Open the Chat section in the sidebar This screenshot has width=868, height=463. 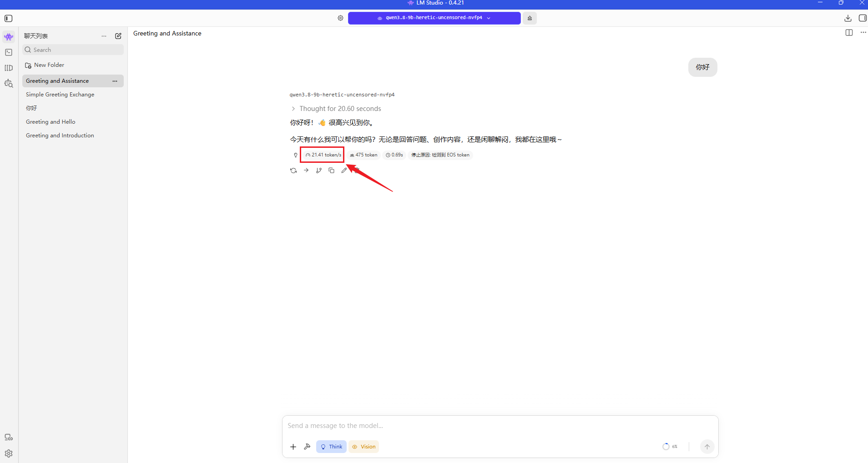(9, 37)
